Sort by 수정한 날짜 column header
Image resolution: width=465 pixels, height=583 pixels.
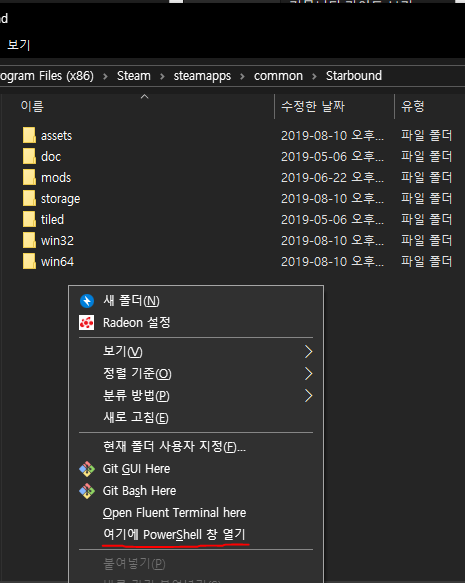(x=313, y=107)
